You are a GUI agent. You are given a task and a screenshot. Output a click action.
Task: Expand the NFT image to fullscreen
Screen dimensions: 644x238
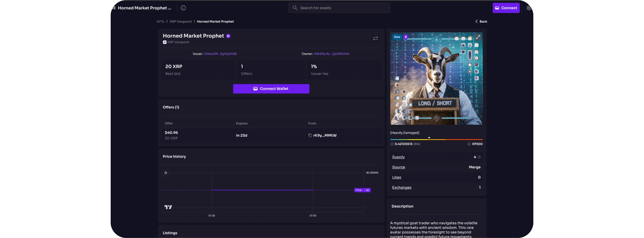pyautogui.click(x=478, y=37)
